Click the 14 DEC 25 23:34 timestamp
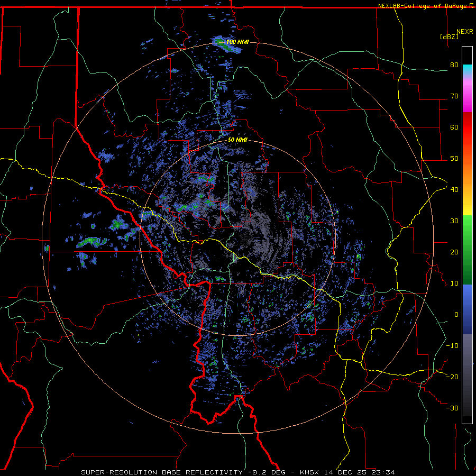The width and height of the screenshot is (476, 476). (x=360, y=472)
